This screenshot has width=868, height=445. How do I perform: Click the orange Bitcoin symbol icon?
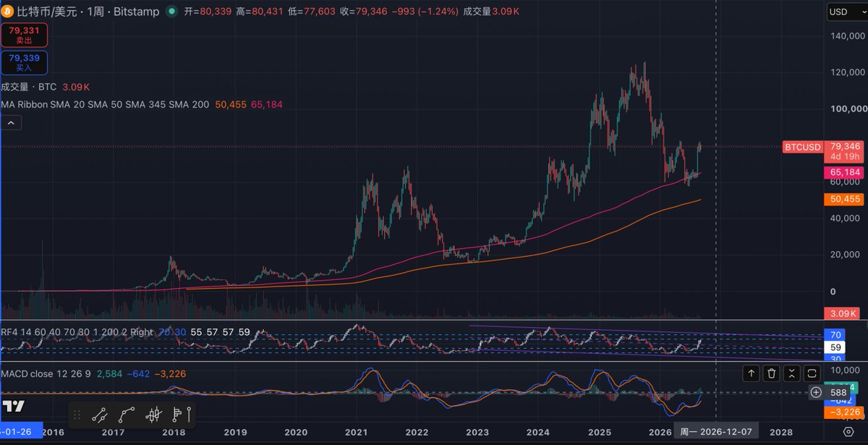(7, 12)
